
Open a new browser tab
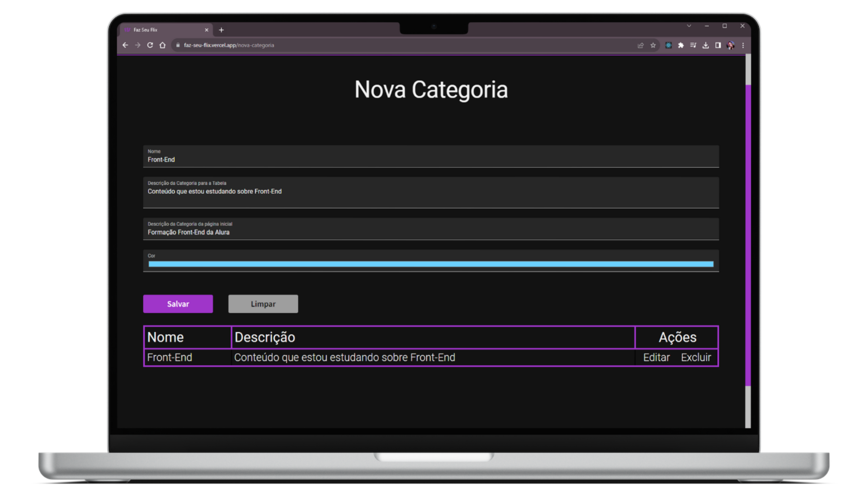coord(221,30)
